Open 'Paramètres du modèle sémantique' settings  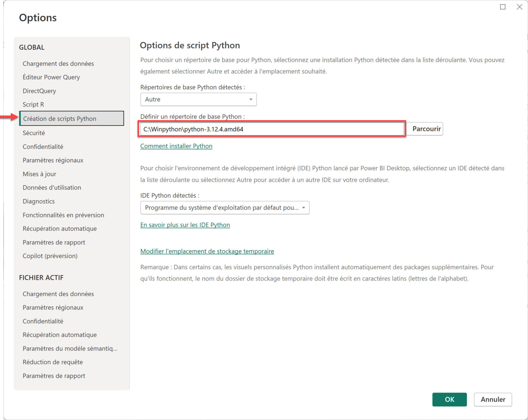click(70, 348)
